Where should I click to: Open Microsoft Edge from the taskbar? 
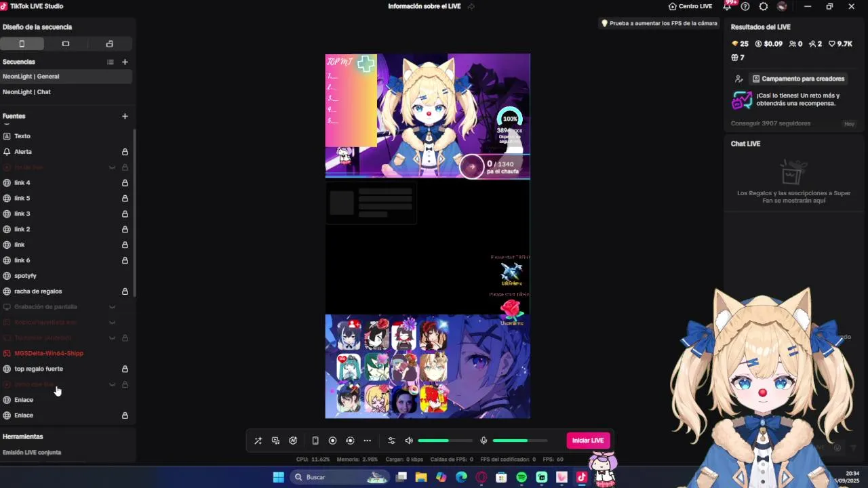pyautogui.click(x=461, y=477)
